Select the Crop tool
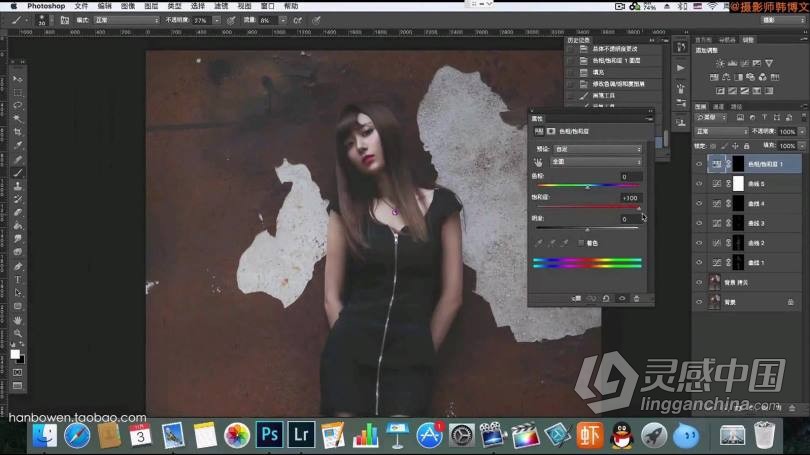 [18, 132]
